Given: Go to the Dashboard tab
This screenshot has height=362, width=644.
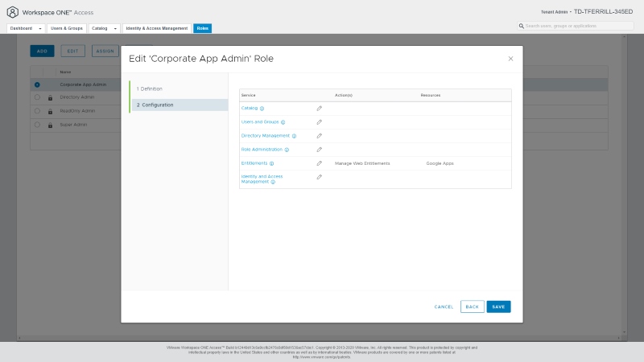Looking at the screenshot, I should click(x=21, y=28).
